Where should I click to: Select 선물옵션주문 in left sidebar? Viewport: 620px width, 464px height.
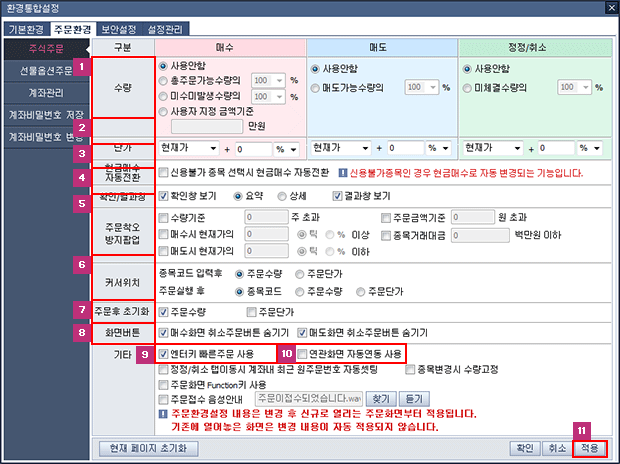click(x=46, y=71)
